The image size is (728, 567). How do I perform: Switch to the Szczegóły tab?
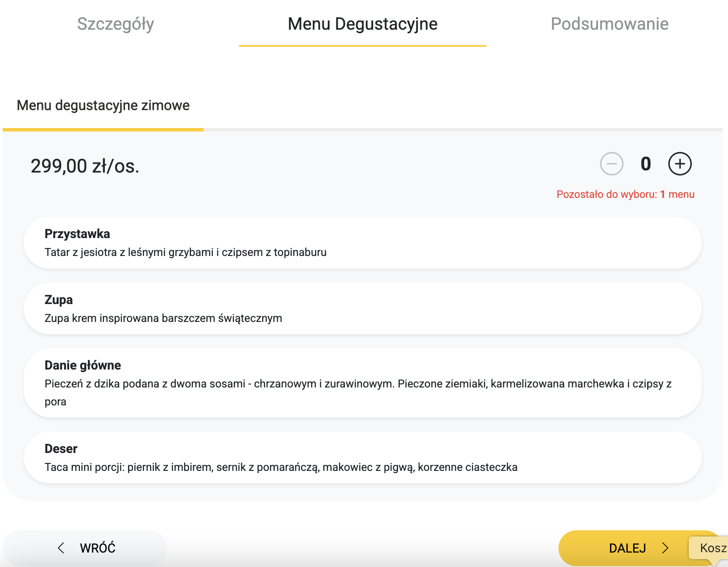115,24
